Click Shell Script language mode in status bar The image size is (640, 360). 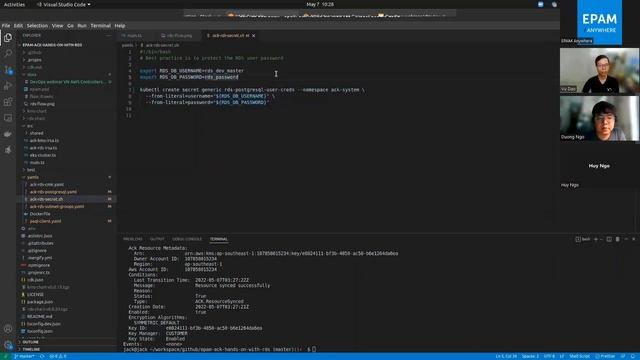579,356
